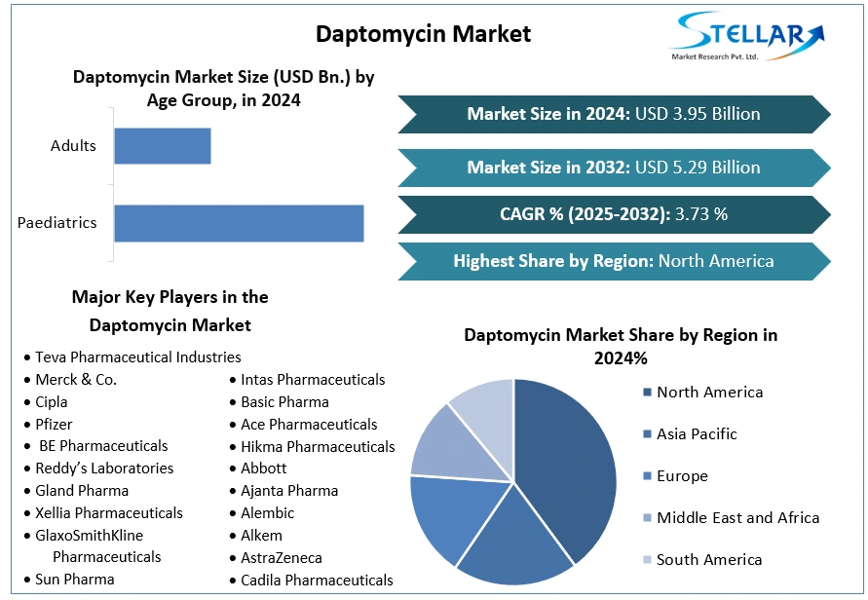
Task: Click 'Ajanta Pharma' in the list
Action: pos(289,491)
